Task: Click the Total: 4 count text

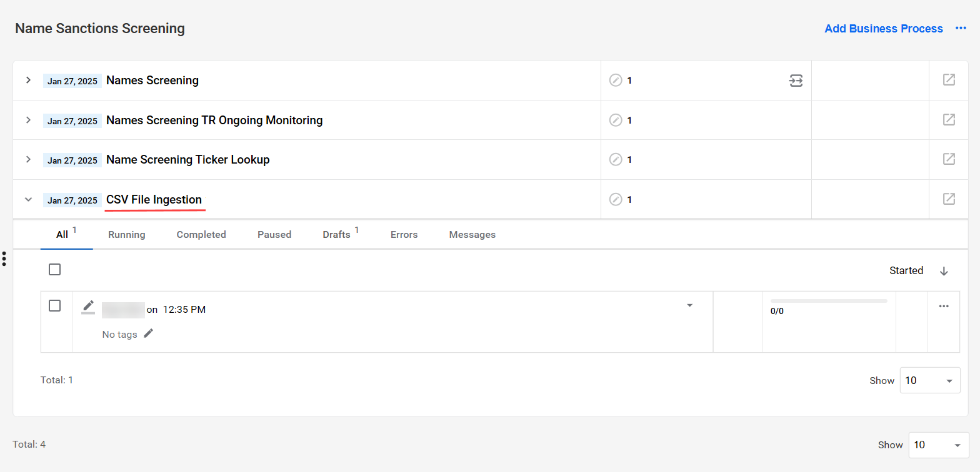Action: (29, 445)
